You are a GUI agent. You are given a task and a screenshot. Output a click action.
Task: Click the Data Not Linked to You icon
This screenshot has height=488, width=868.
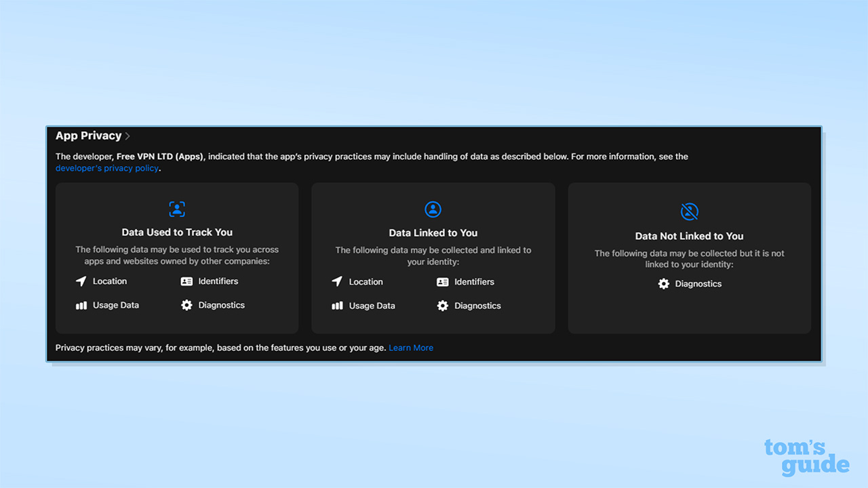pyautogui.click(x=689, y=211)
